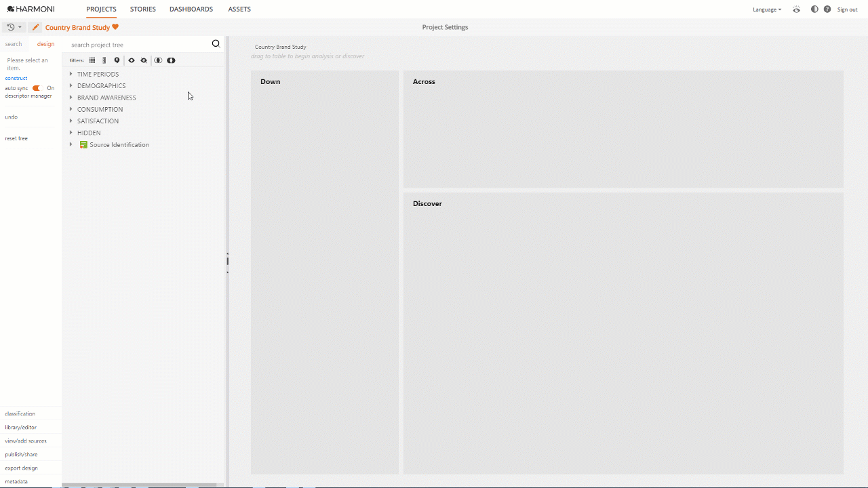Turn off the auto sync switch
This screenshot has height=488, width=868.
pyautogui.click(x=37, y=88)
